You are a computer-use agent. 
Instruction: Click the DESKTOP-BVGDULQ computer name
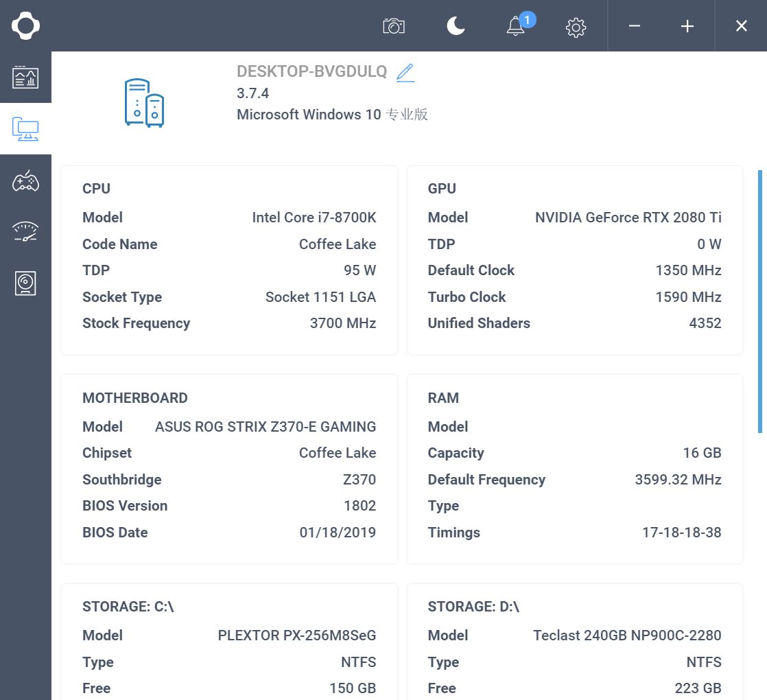[311, 71]
